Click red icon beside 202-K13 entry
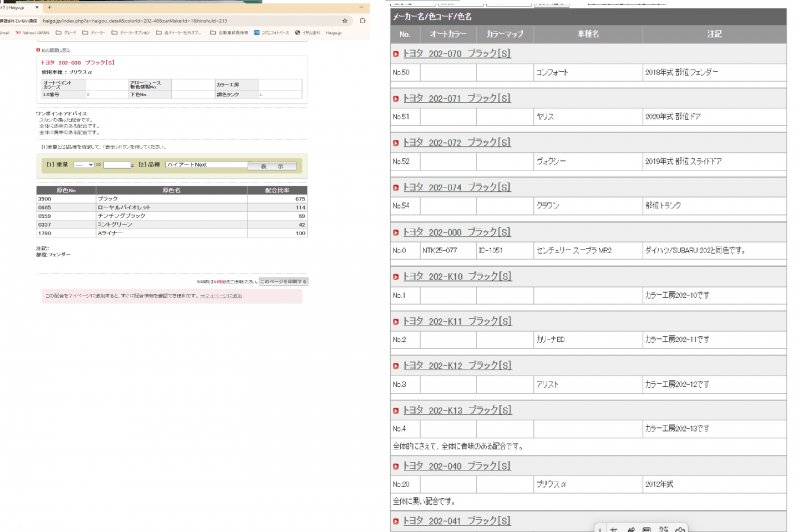The width and height of the screenshot is (800, 532). coord(395,411)
